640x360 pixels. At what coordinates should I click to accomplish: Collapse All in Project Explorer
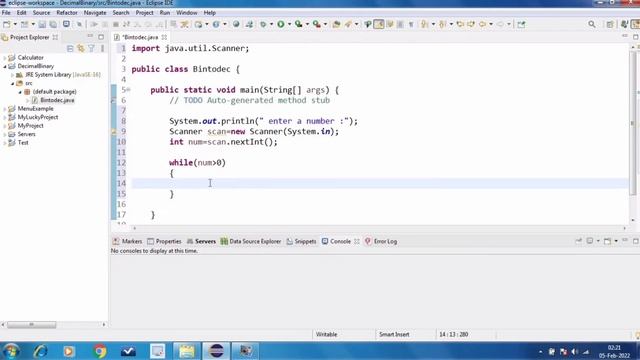click(70, 49)
